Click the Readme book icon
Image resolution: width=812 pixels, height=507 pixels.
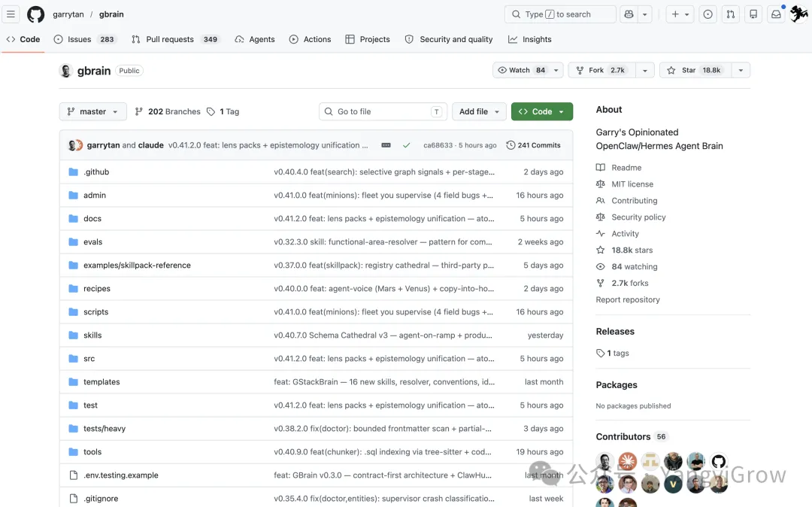[600, 167]
